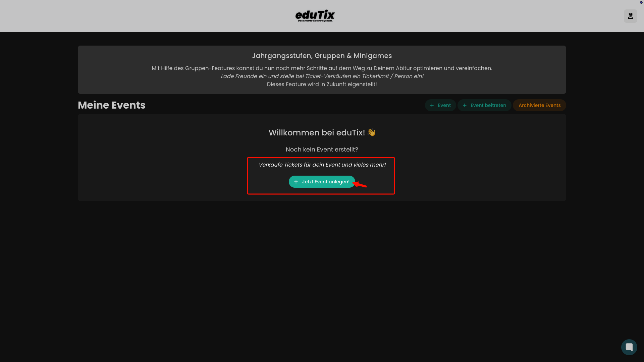Click the waving hand emoji
This screenshot has width=644, height=362.
pos(371,132)
